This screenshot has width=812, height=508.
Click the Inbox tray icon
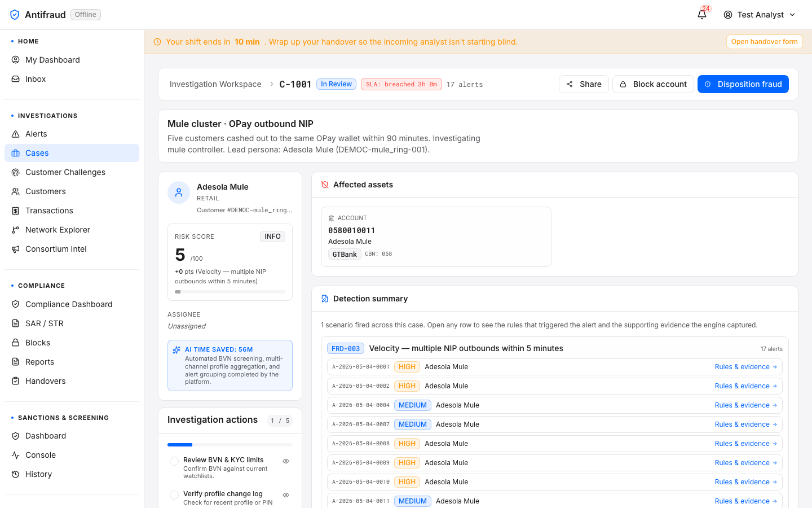coord(16,79)
